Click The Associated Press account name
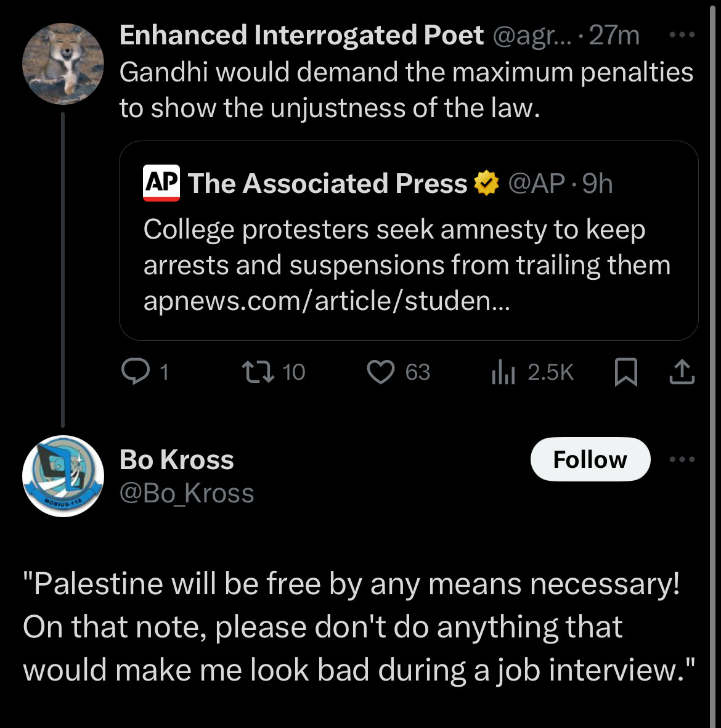 327,183
